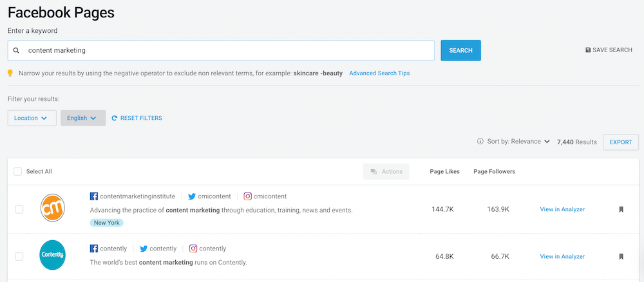Bookmark the Content Marketing Institute page

click(621, 209)
